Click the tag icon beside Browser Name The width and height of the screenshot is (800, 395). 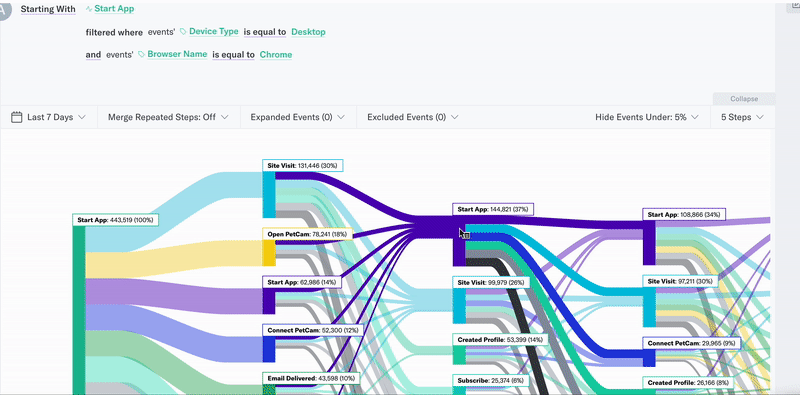click(x=141, y=54)
